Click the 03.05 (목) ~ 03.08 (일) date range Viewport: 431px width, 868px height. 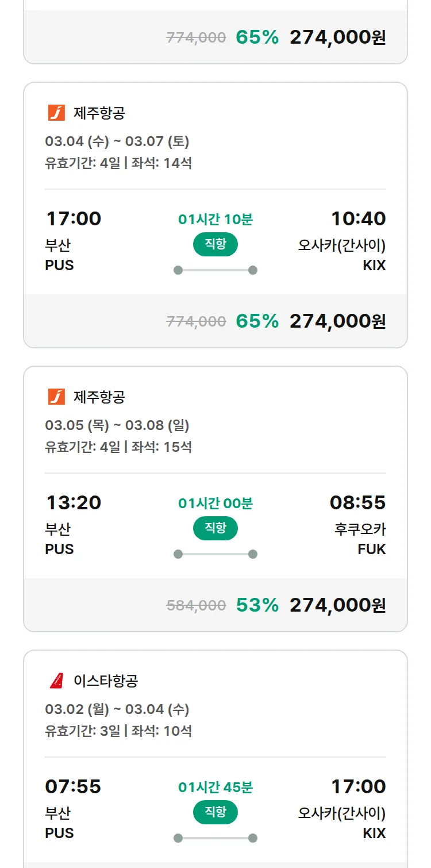click(117, 425)
